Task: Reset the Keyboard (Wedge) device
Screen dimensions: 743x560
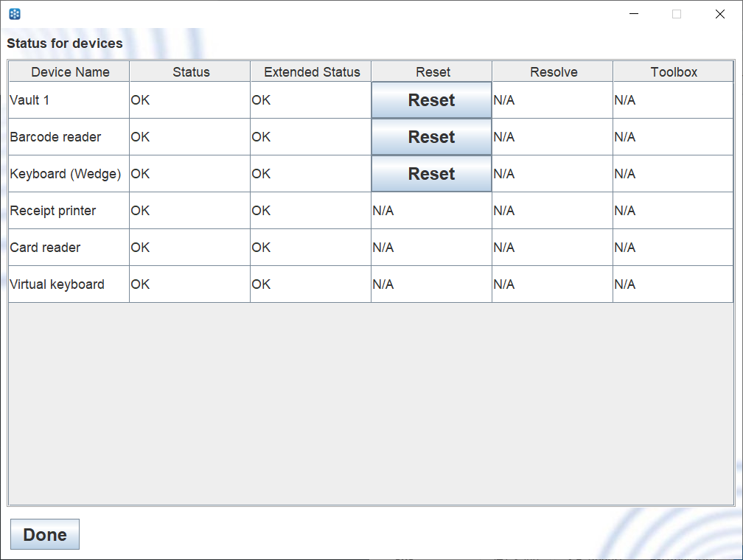Action: click(x=431, y=174)
